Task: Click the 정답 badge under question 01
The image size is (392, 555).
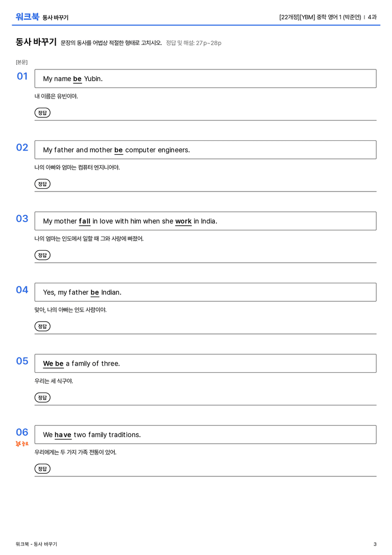Action: [x=42, y=112]
